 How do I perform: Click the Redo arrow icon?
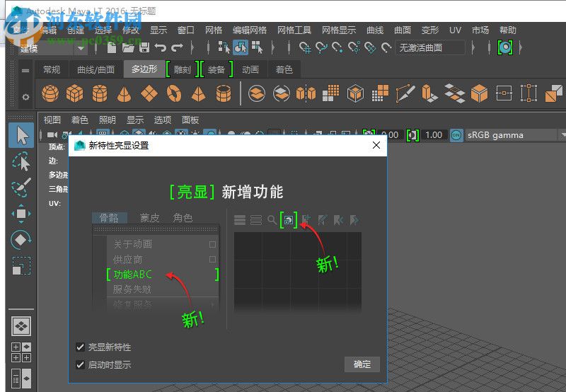tap(177, 47)
